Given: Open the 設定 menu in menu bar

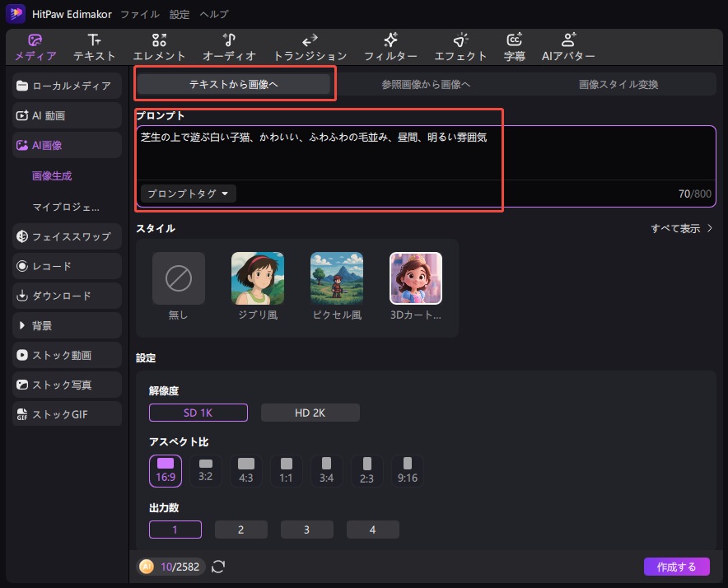Looking at the screenshot, I should [x=180, y=14].
